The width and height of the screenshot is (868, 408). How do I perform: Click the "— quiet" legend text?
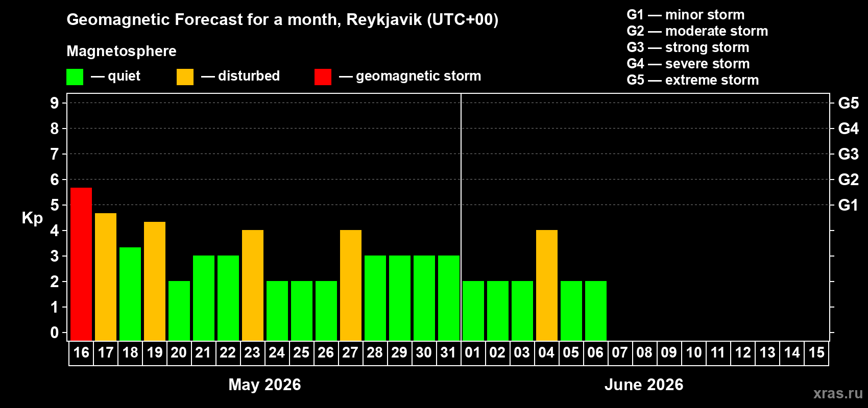115,76
